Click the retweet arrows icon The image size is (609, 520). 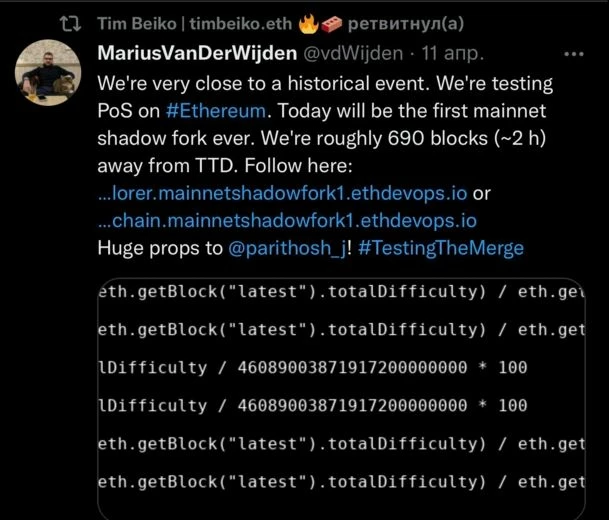pyautogui.click(x=71, y=24)
